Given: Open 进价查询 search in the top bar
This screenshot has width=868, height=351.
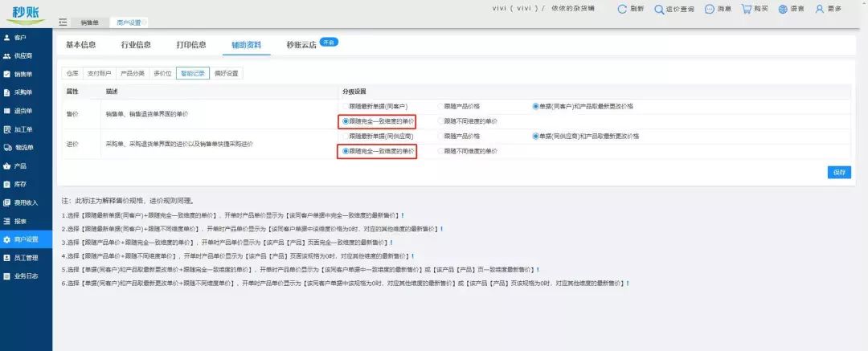Looking at the screenshot, I should [674, 10].
